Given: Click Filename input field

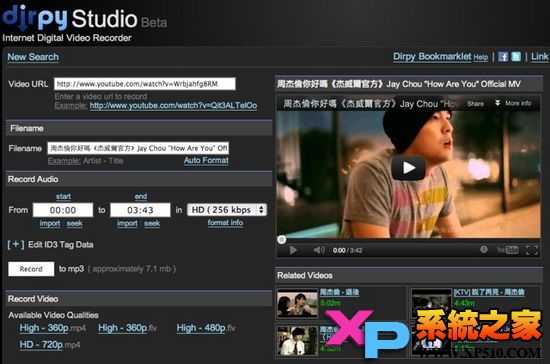Looking at the screenshot, I should (138, 148).
